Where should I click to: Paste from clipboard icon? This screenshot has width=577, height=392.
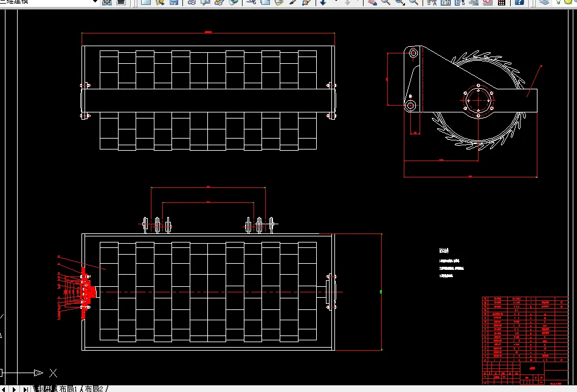point(279,2)
